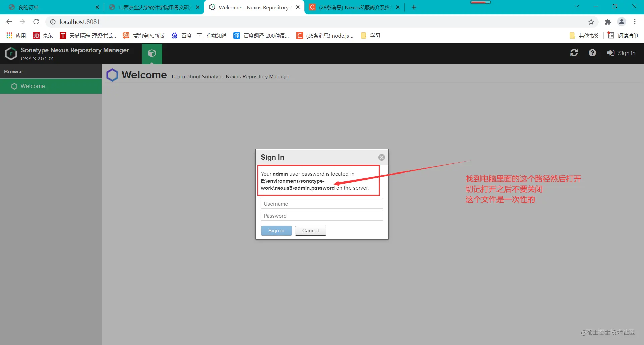Expand the tab search chevron
Viewport: 644px width, 345px height.
point(577,7)
